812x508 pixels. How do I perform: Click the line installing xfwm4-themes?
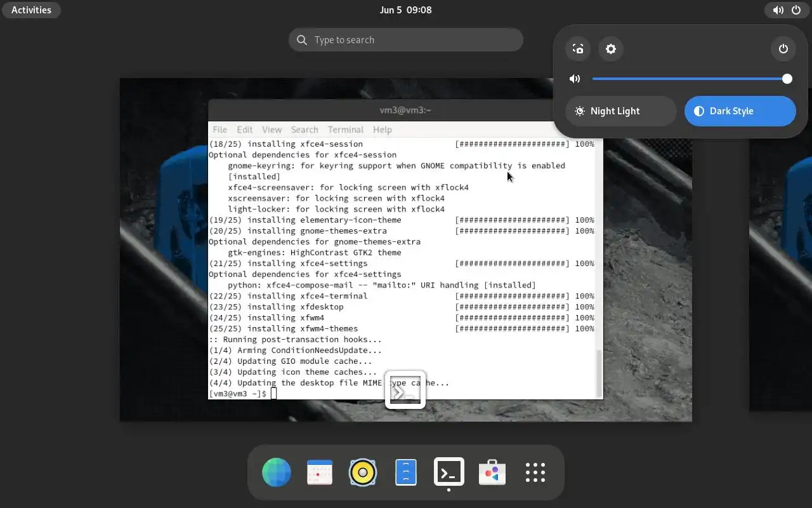402,329
